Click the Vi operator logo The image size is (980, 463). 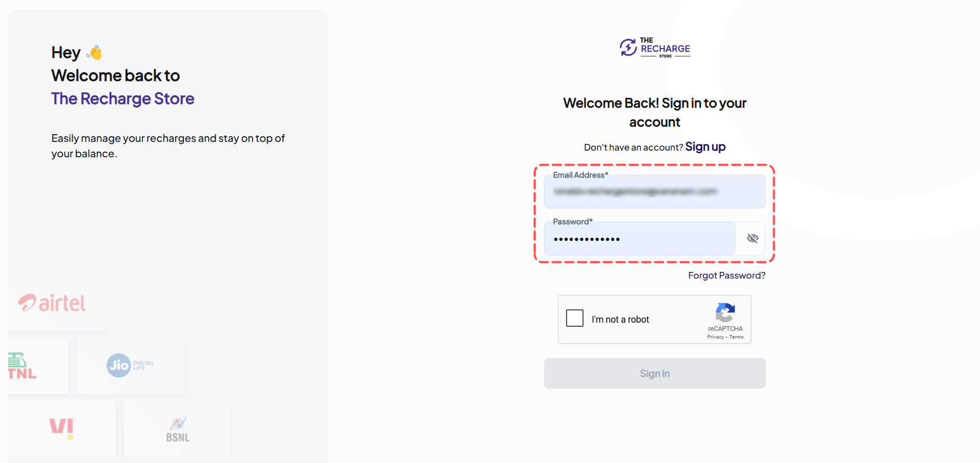click(62, 429)
